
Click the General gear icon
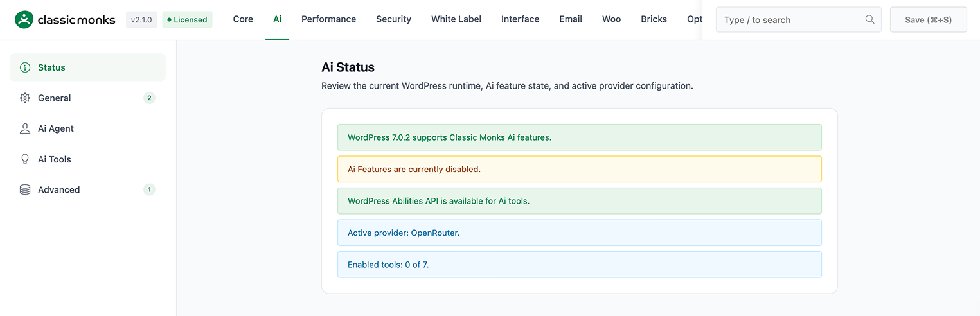[x=25, y=98]
